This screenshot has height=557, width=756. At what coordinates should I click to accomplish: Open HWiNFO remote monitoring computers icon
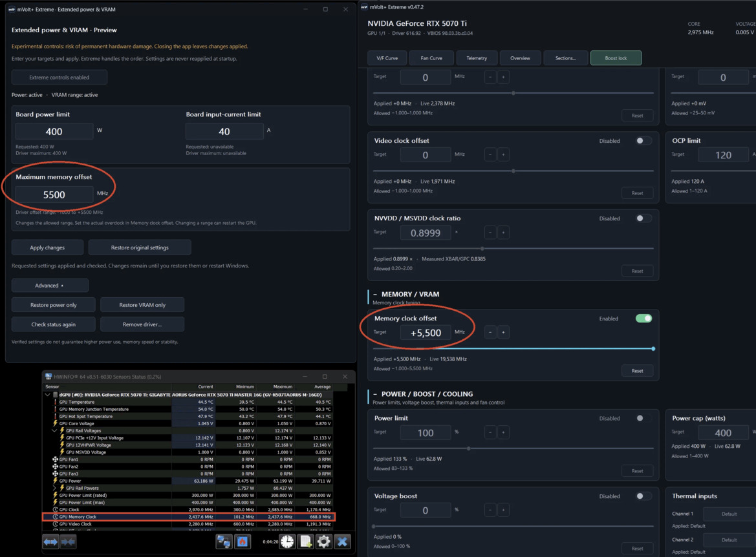[224, 541]
